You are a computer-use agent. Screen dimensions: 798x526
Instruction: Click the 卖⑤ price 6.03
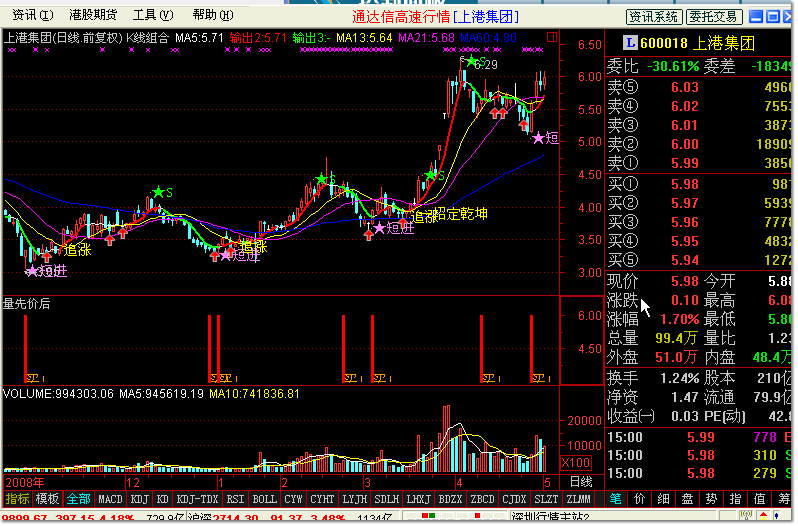[x=685, y=87]
